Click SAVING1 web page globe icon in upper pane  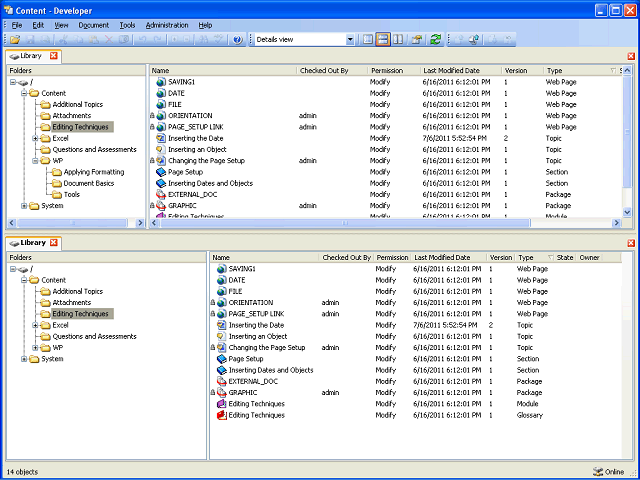pos(161,82)
